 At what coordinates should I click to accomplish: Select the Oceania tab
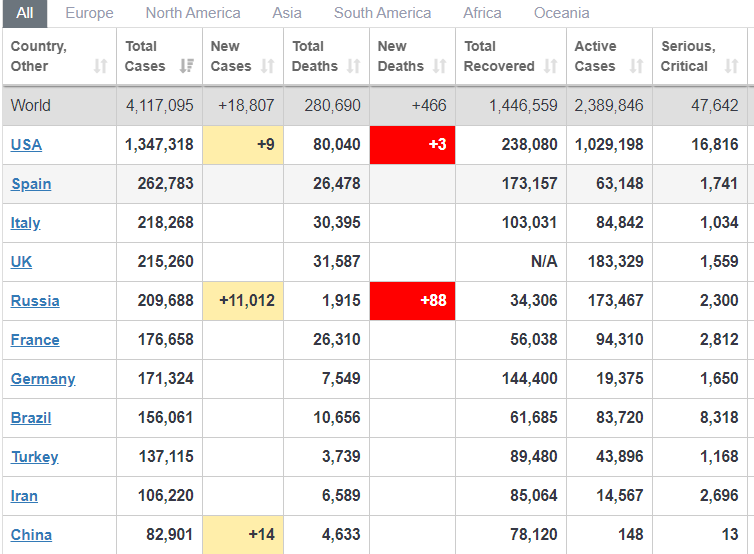[x=561, y=13]
